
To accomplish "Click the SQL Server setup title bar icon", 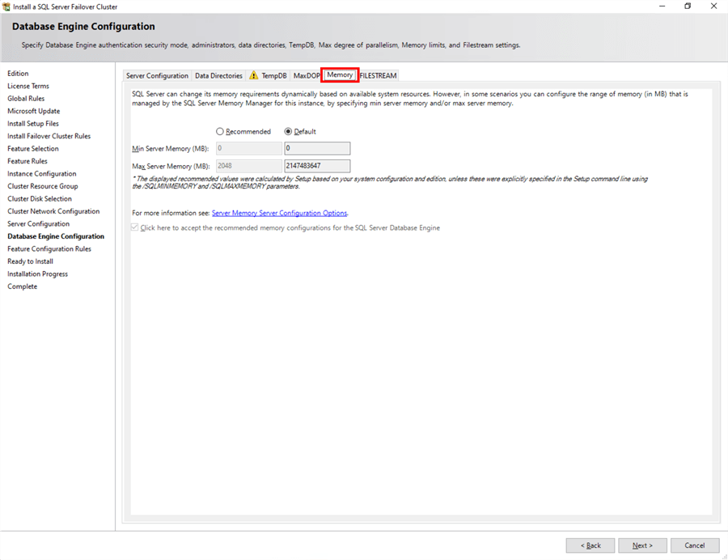I will [6, 6].
